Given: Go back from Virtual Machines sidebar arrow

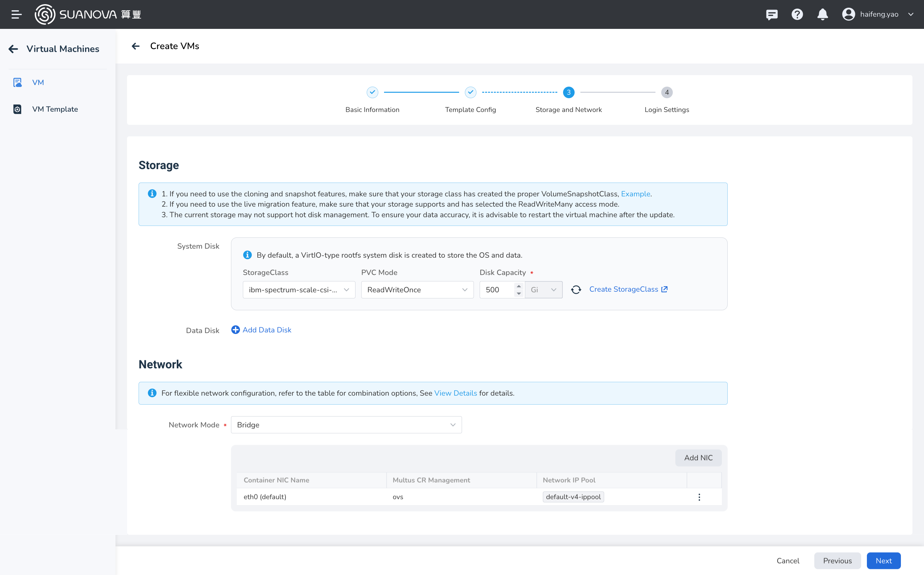Looking at the screenshot, I should [13, 49].
